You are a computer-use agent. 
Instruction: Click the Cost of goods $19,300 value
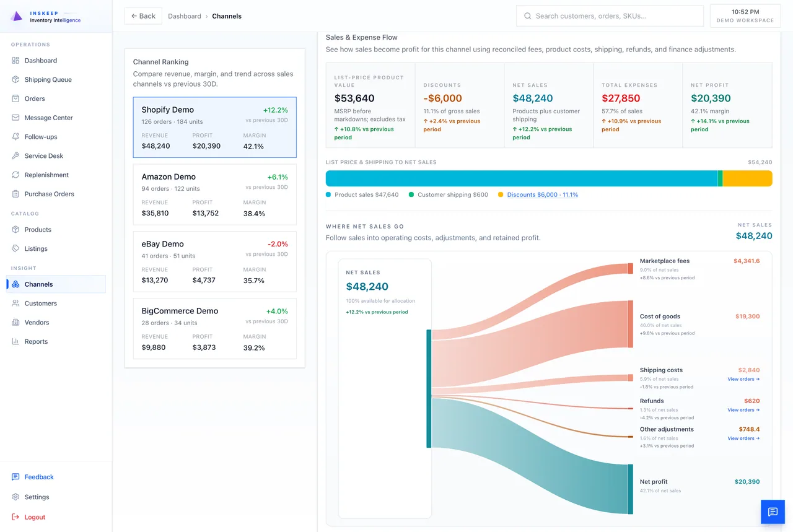point(747,316)
